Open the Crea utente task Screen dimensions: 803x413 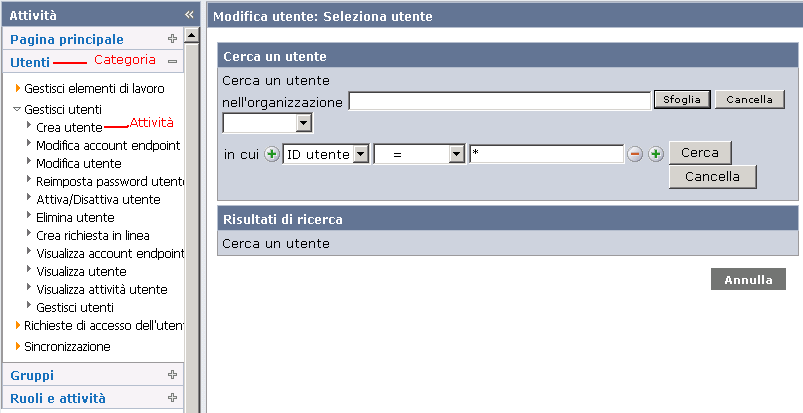68,127
